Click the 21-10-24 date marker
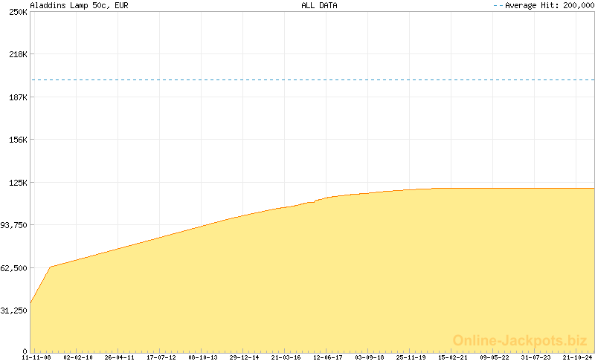595x364 pixels. [x=577, y=357]
